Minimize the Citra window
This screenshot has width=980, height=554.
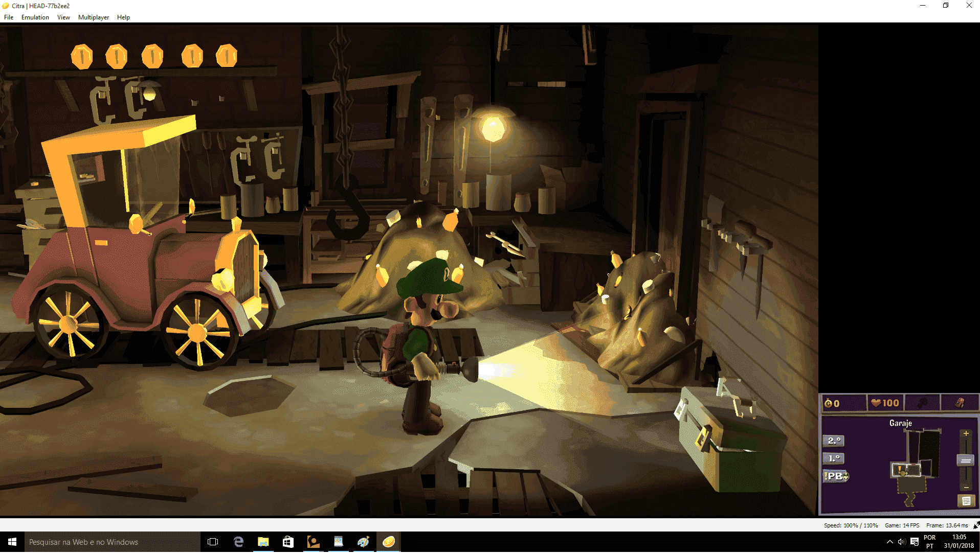coord(923,6)
